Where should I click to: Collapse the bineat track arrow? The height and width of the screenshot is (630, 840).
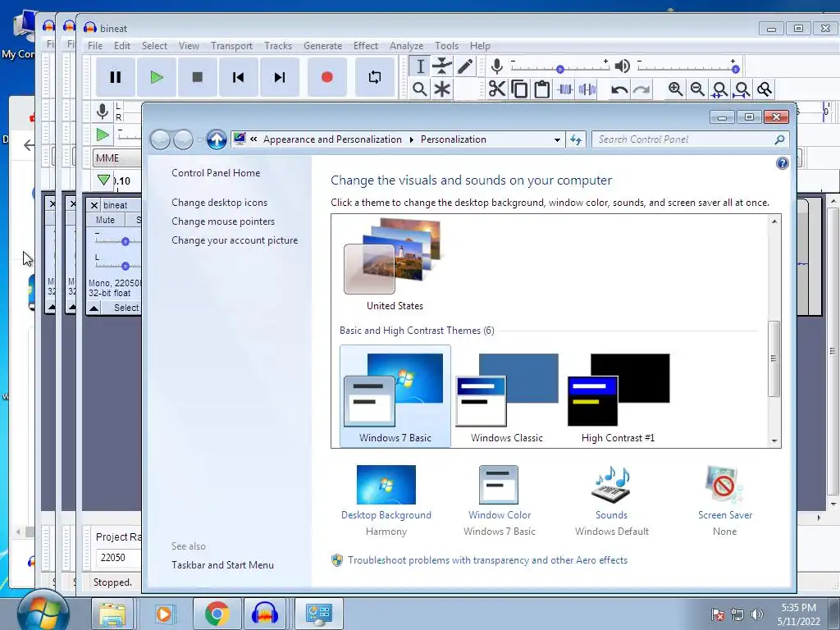coord(94,308)
